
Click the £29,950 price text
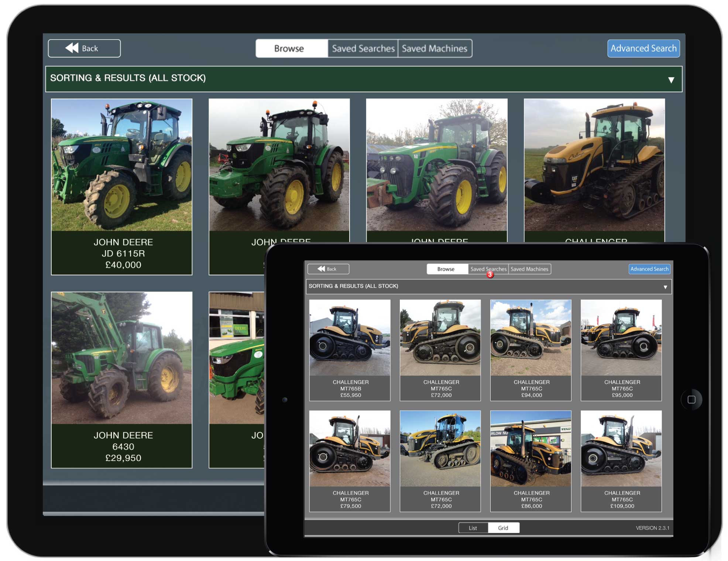click(123, 458)
